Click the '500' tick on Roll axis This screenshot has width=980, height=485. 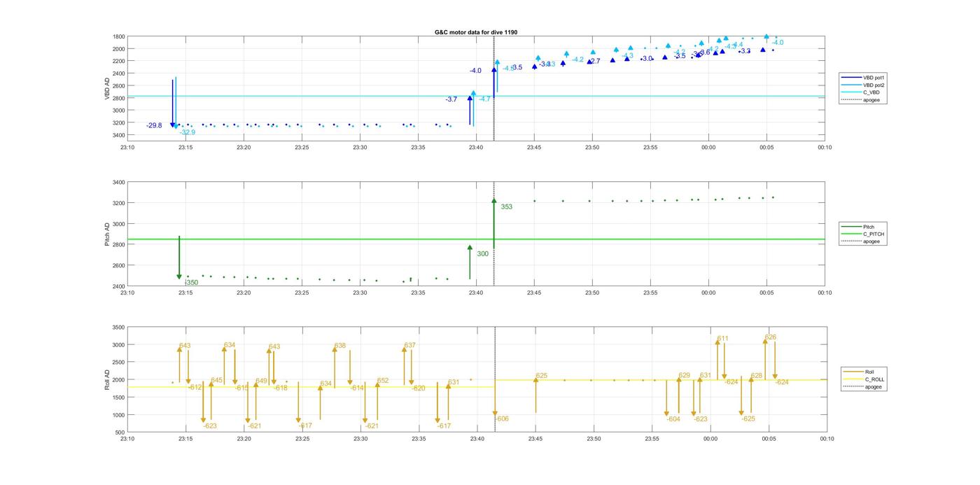click(x=120, y=433)
